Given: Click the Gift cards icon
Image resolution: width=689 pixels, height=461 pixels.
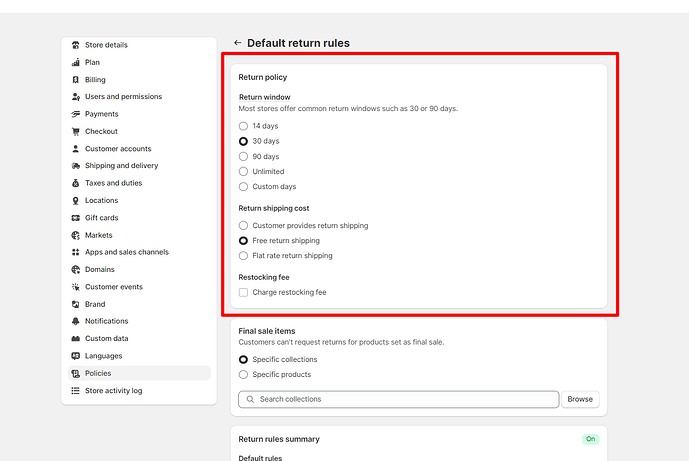Looking at the screenshot, I should coord(76,218).
